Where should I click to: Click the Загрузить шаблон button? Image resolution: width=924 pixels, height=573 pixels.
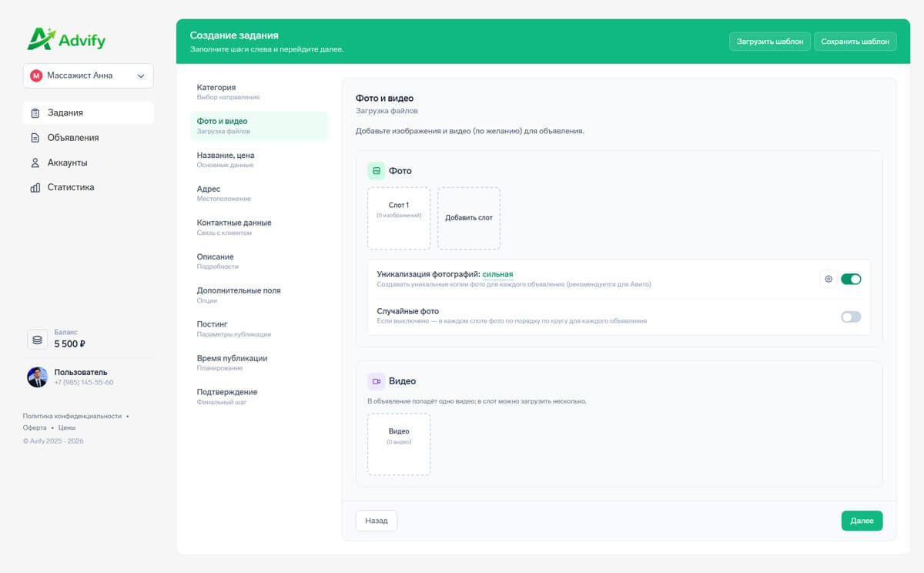tap(770, 42)
